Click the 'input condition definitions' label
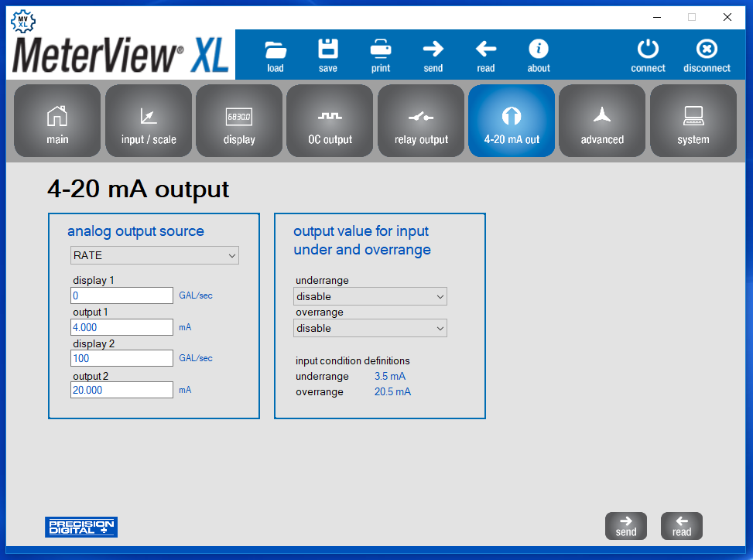This screenshot has width=753, height=560. (x=352, y=361)
